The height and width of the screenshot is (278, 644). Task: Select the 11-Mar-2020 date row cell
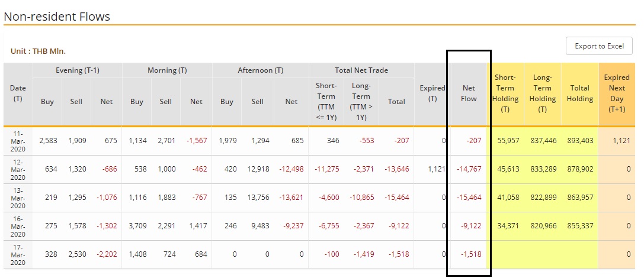tap(18, 141)
